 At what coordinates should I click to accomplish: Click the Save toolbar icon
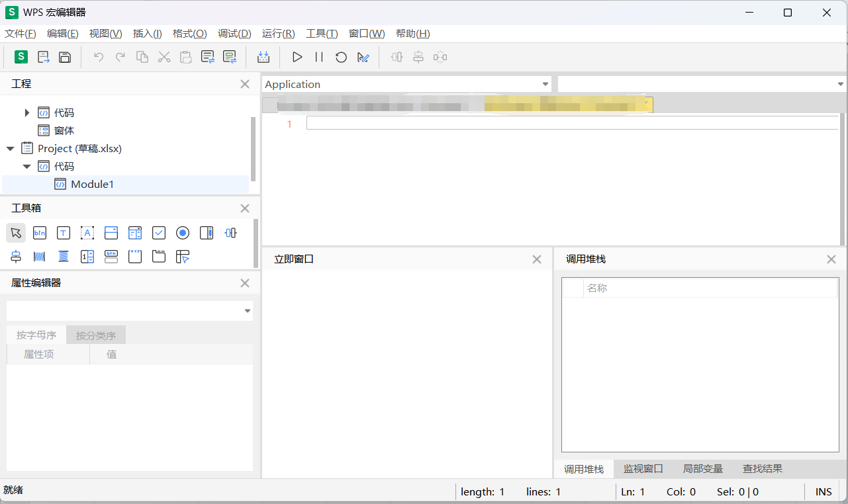pos(64,57)
